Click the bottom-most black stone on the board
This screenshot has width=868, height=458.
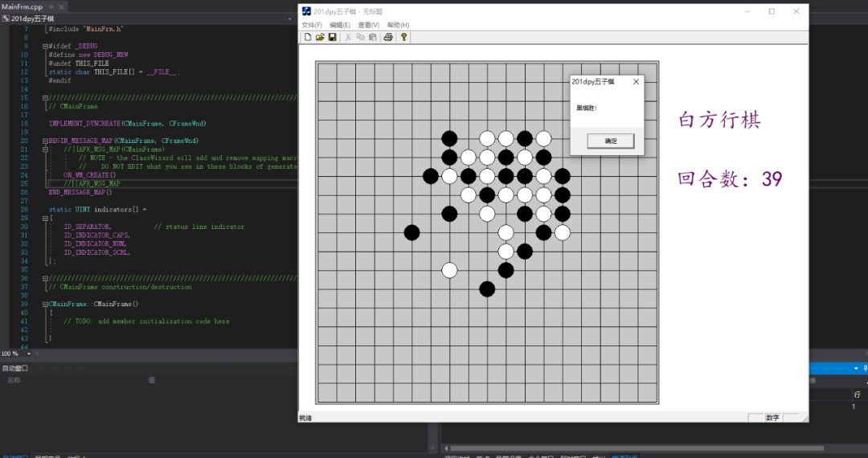click(x=487, y=288)
